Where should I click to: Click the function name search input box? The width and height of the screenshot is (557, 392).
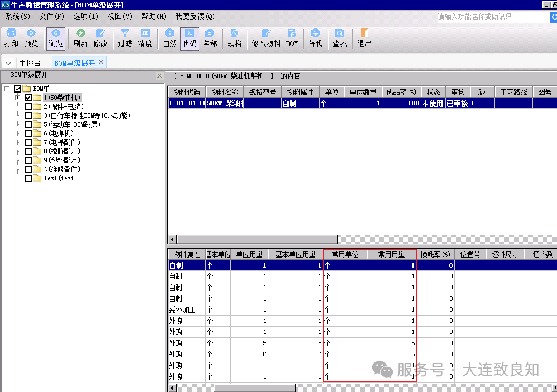pyautogui.click(x=491, y=17)
